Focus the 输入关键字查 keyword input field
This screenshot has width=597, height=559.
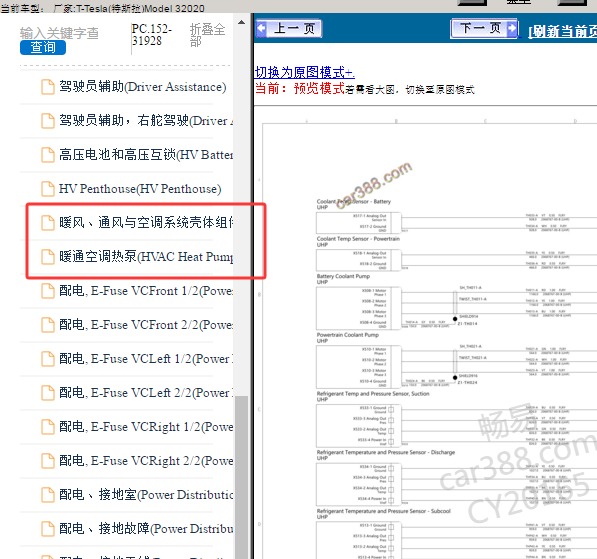coord(59,33)
